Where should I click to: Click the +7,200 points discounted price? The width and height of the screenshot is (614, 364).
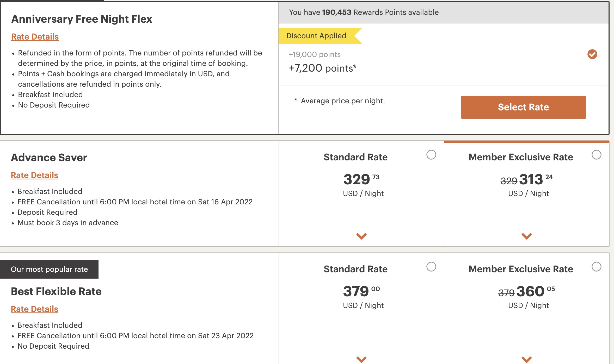click(323, 68)
